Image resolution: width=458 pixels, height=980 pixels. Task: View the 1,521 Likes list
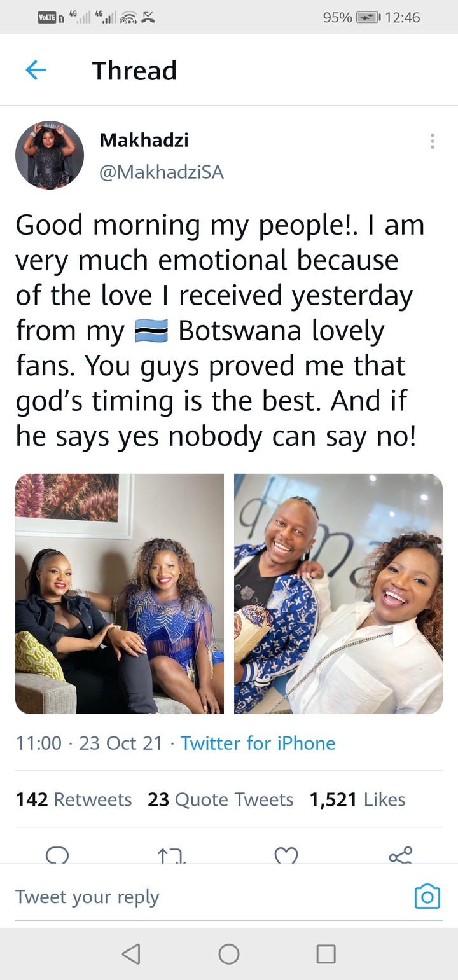[x=357, y=799]
